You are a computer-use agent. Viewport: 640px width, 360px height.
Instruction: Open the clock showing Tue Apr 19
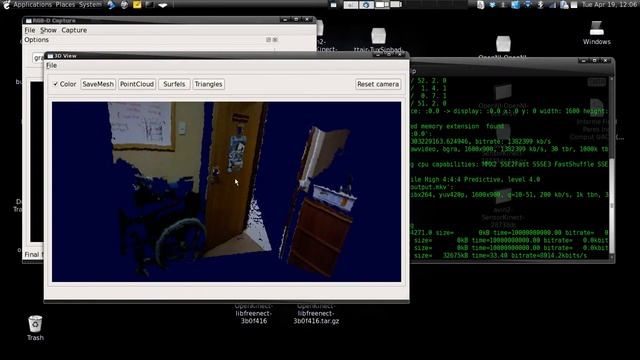pos(610,5)
